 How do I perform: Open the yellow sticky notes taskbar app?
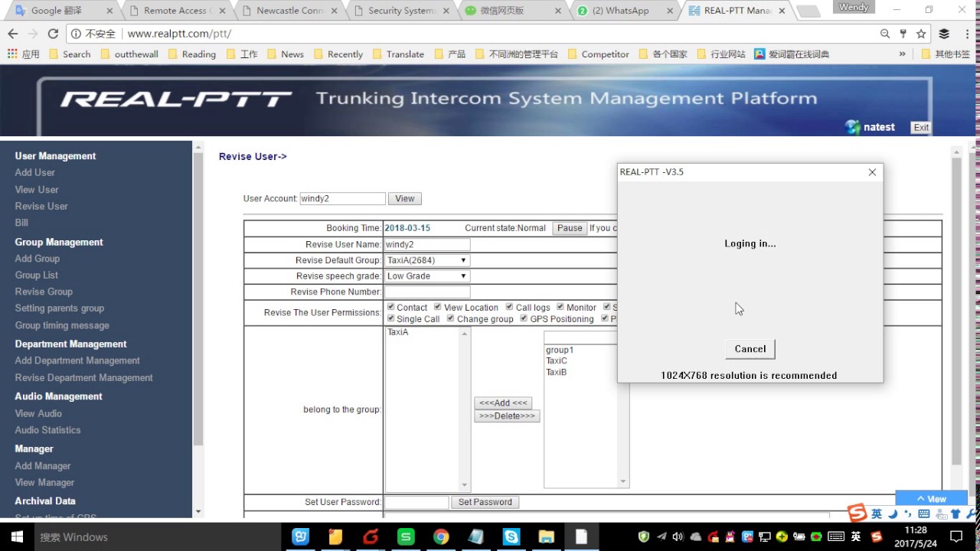click(335, 536)
